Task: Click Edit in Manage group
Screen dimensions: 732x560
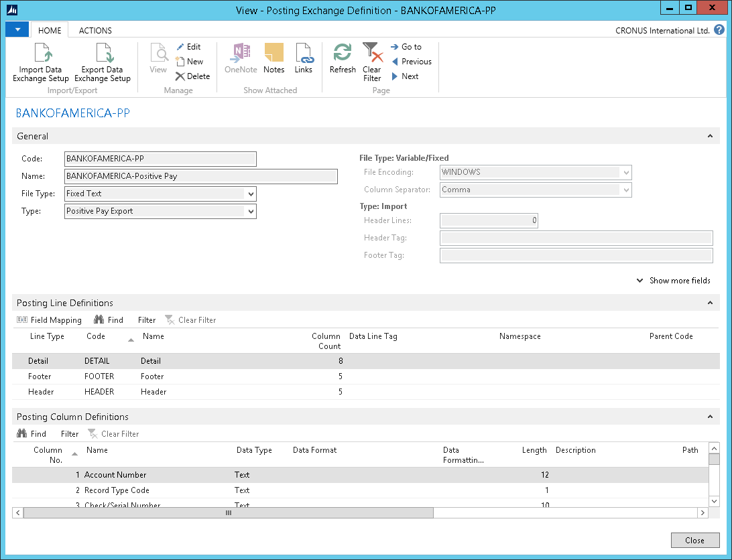Action: [x=188, y=47]
